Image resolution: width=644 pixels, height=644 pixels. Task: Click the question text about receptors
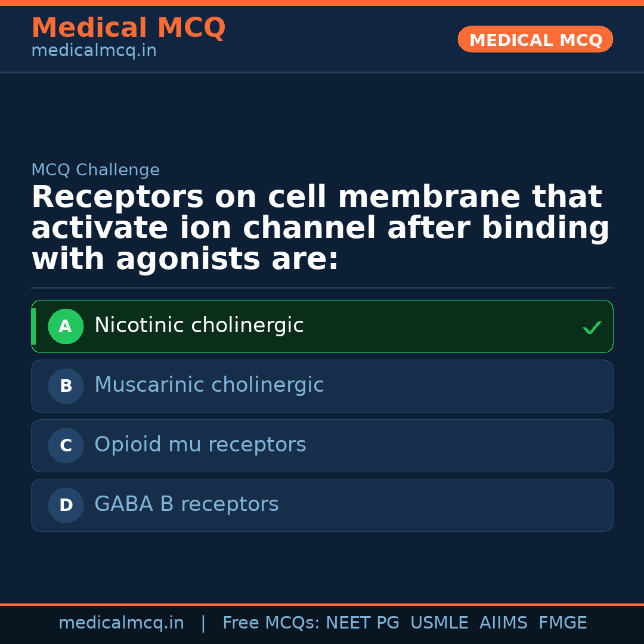(320, 228)
